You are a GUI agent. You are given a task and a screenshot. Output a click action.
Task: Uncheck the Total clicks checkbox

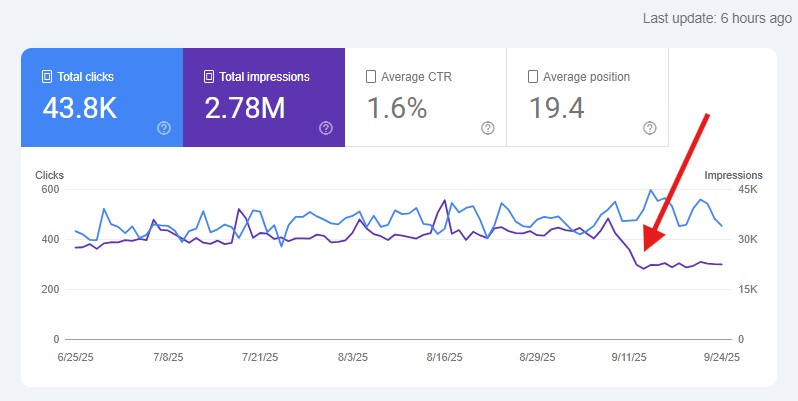tap(47, 77)
